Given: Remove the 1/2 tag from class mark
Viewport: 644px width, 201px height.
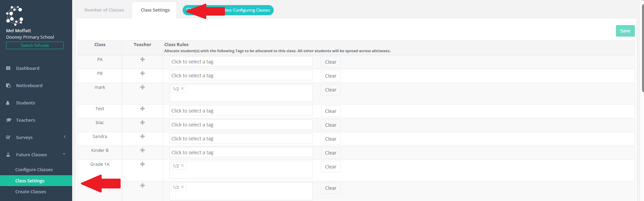Looking at the screenshot, I should pos(182,88).
